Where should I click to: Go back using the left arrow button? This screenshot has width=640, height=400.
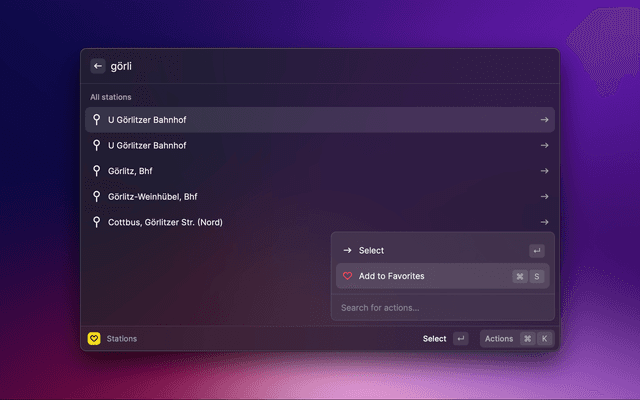pos(98,66)
